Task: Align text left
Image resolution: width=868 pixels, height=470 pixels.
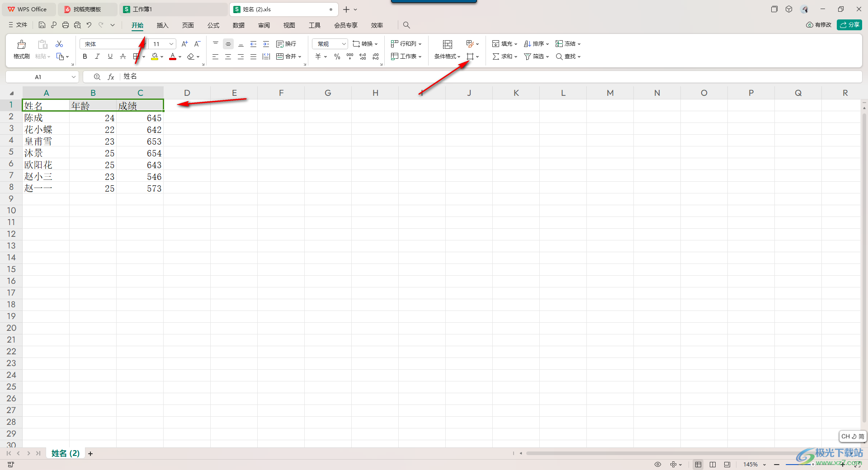Action: point(216,56)
